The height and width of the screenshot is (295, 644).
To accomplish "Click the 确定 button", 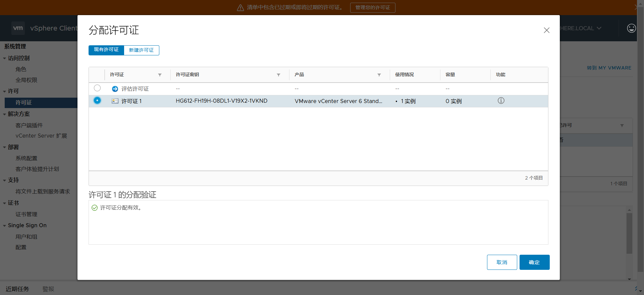I will click(534, 262).
